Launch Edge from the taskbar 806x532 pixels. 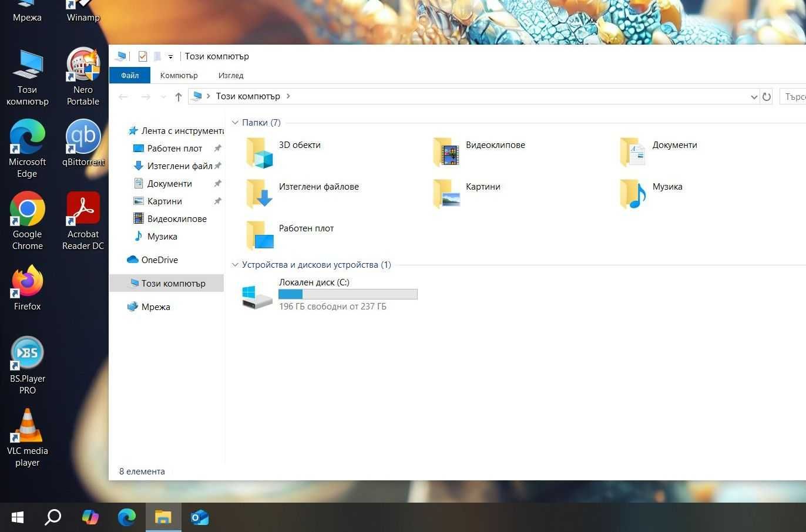tap(126, 517)
